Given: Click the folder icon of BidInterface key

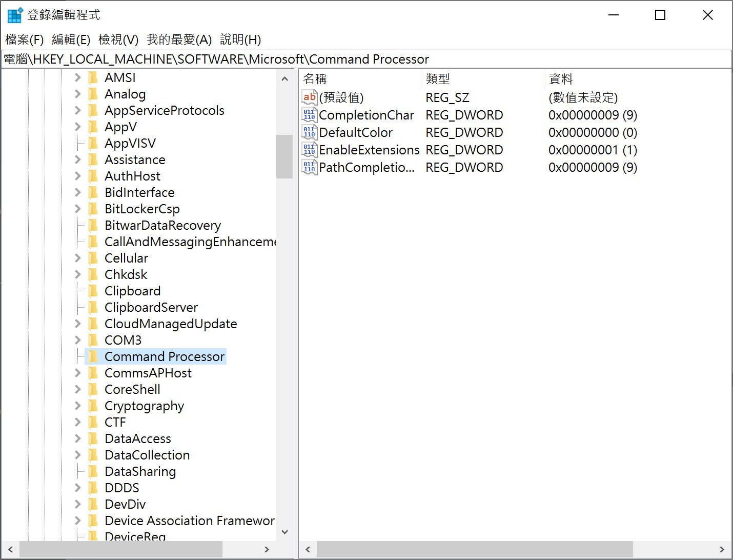Looking at the screenshot, I should coord(93,192).
